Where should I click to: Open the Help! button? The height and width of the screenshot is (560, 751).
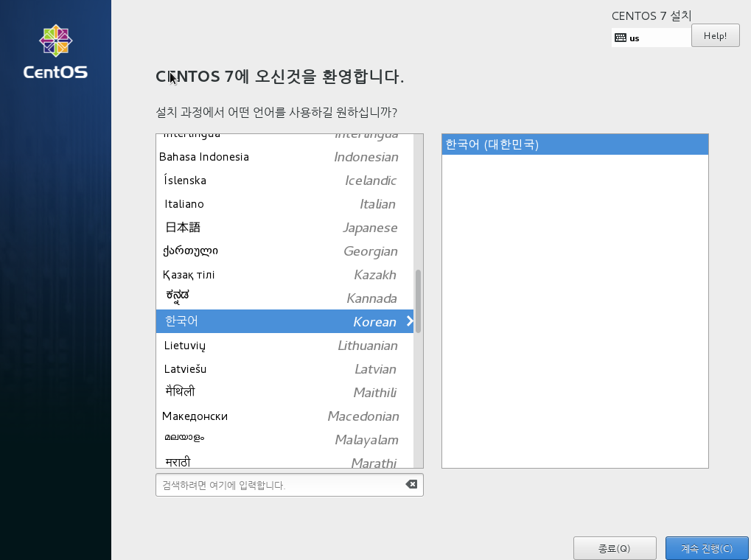[x=715, y=36]
